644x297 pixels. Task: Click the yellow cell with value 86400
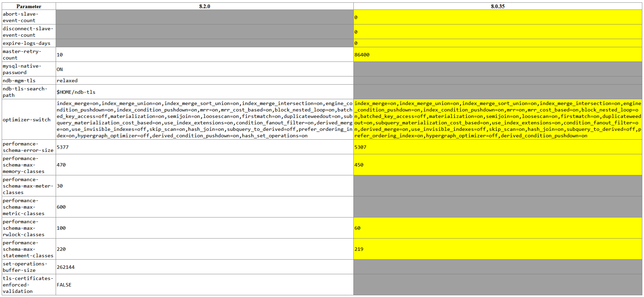tap(498, 54)
